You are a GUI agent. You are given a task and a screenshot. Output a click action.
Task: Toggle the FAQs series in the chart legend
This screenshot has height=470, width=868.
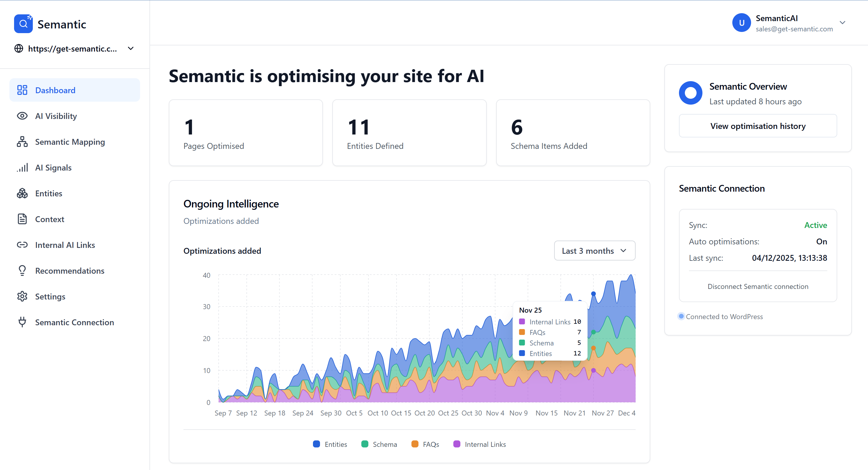coord(425,444)
